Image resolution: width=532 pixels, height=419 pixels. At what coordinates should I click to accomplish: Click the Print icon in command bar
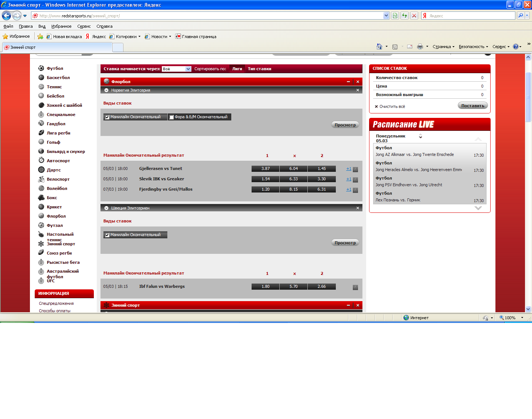pos(420,47)
